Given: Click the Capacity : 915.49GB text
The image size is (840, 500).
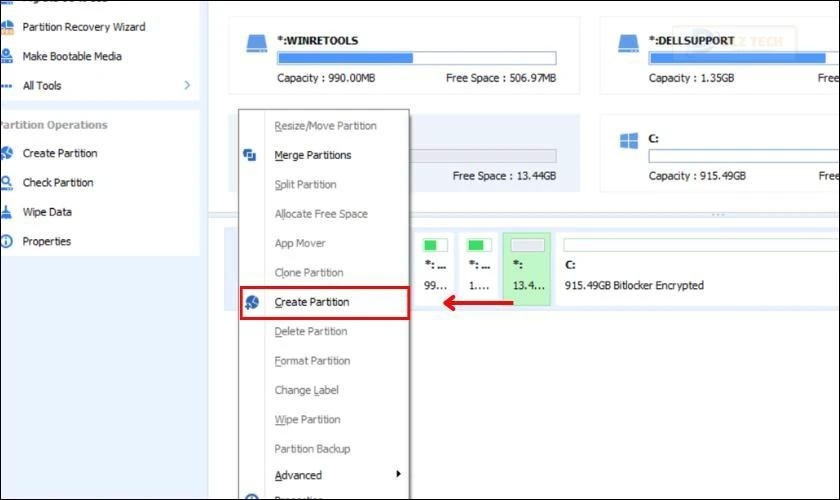Looking at the screenshot, I should 697,176.
